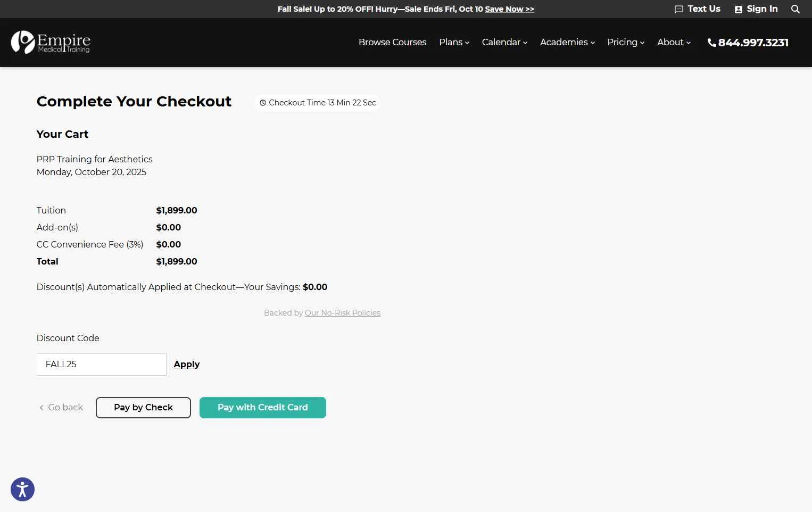Click the Total amount $1,899.00
This screenshot has width=812, height=512.
click(177, 261)
